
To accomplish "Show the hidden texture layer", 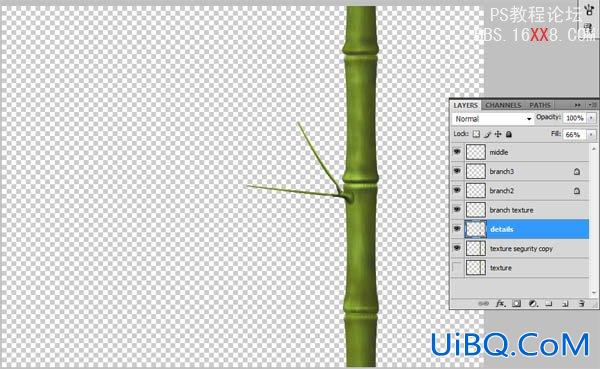I will click(457, 267).
